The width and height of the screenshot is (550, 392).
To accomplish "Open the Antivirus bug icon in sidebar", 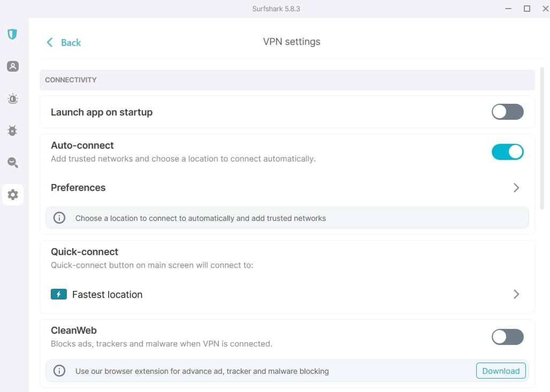I will tap(12, 130).
